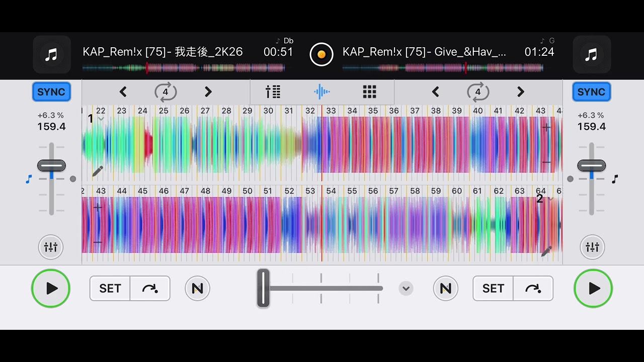644x362 pixels.
Task: Click beat marker 61 on deck 2
Action: [477, 191]
